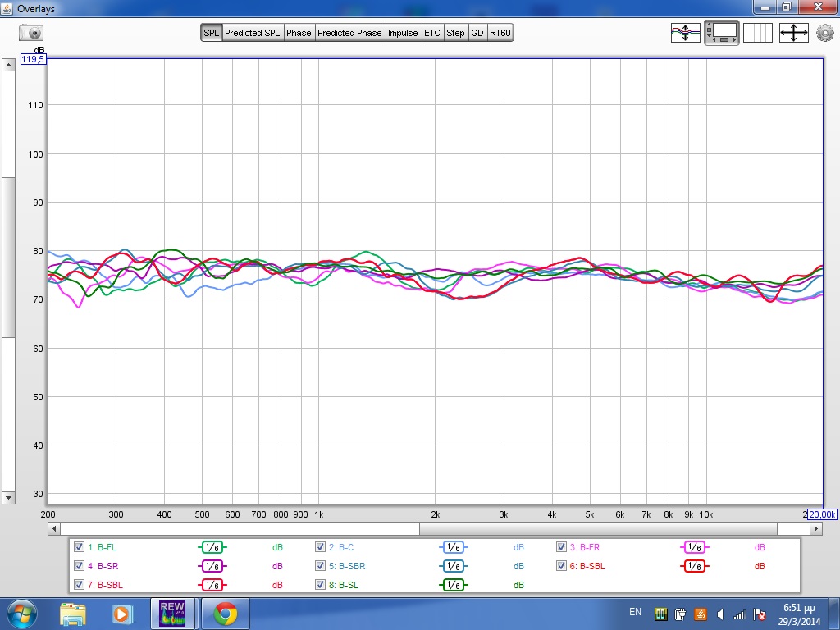Click the Java icon in Overlays title bar
The image size is (840, 630).
[7, 8]
